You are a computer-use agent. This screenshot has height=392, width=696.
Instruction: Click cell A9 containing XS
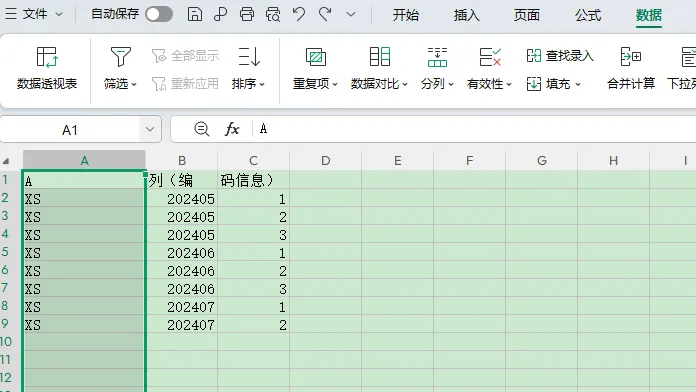pos(84,325)
